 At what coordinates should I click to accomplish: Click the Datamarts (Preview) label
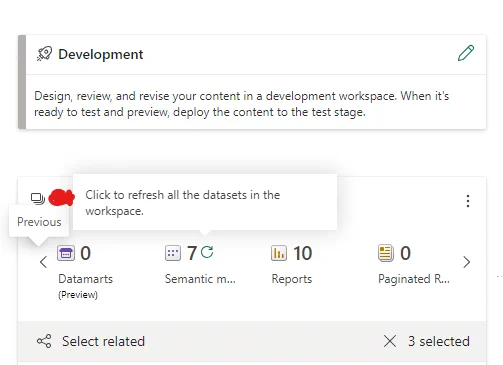(86, 286)
